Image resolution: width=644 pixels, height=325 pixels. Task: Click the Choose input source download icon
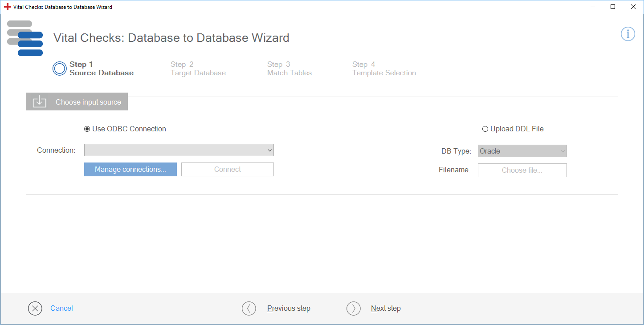[x=40, y=102]
